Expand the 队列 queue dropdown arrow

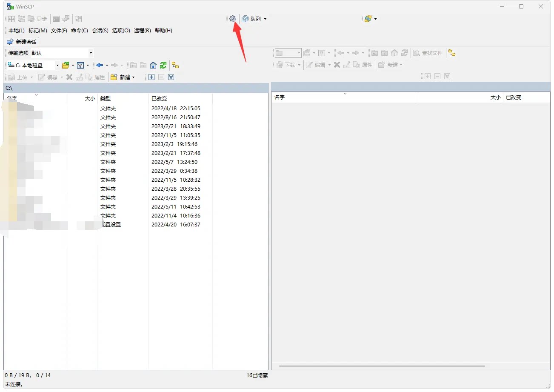click(x=265, y=19)
